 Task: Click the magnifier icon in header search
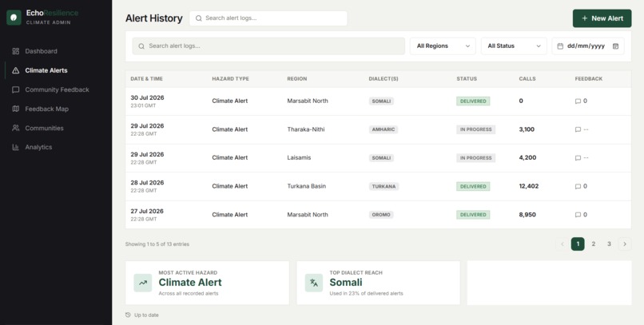tap(199, 18)
